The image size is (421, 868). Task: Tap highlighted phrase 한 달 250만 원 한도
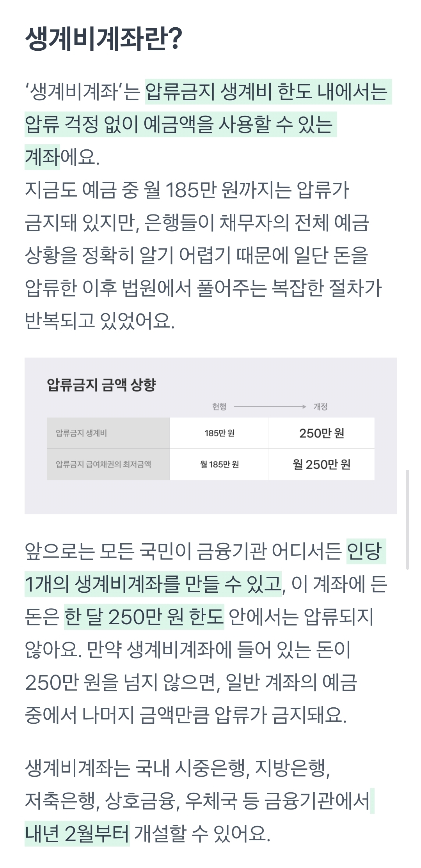[x=144, y=617]
